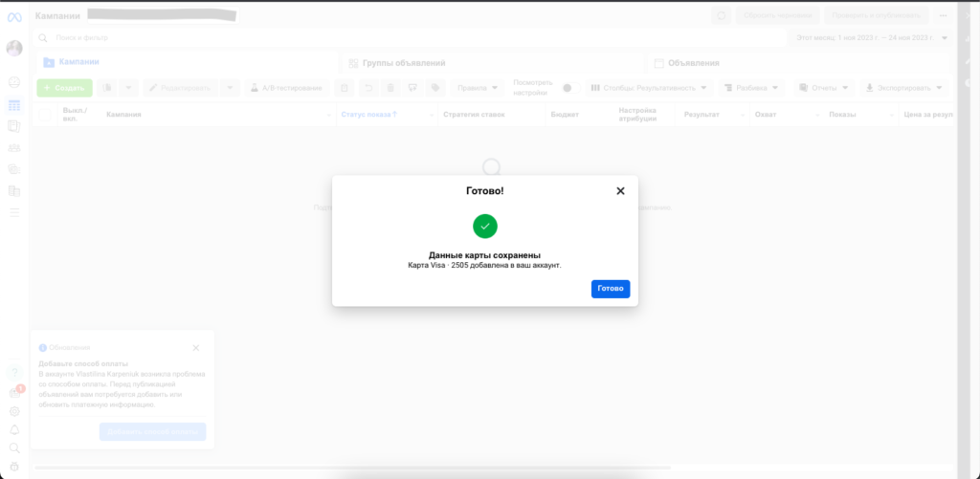Click the Поиск и фильтр search field
Viewport: 980px width, 479px height.
click(x=410, y=38)
